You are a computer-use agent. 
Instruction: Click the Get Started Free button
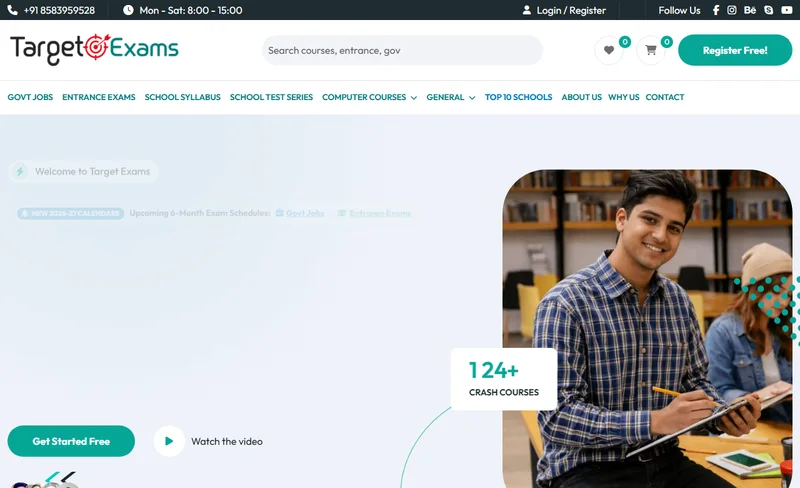[x=71, y=441]
